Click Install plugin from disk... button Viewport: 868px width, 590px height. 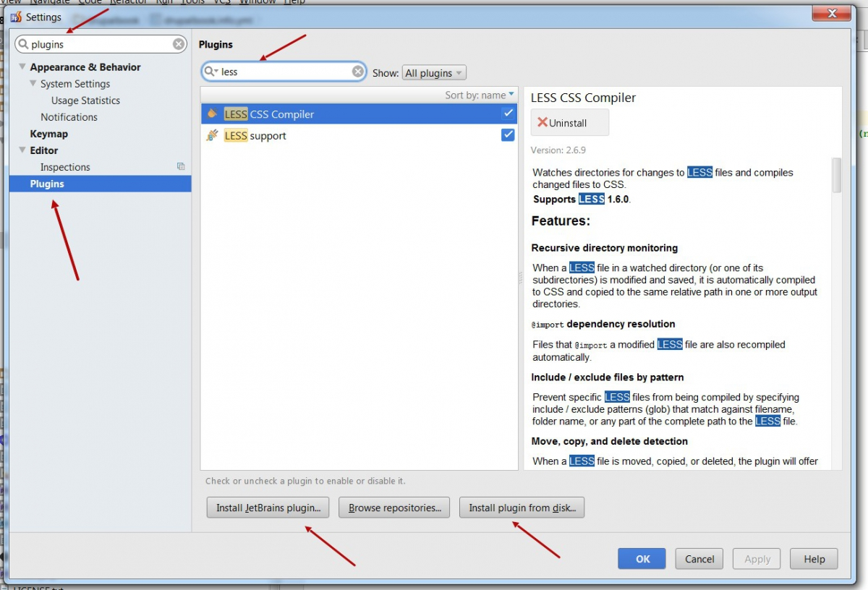coord(522,508)
